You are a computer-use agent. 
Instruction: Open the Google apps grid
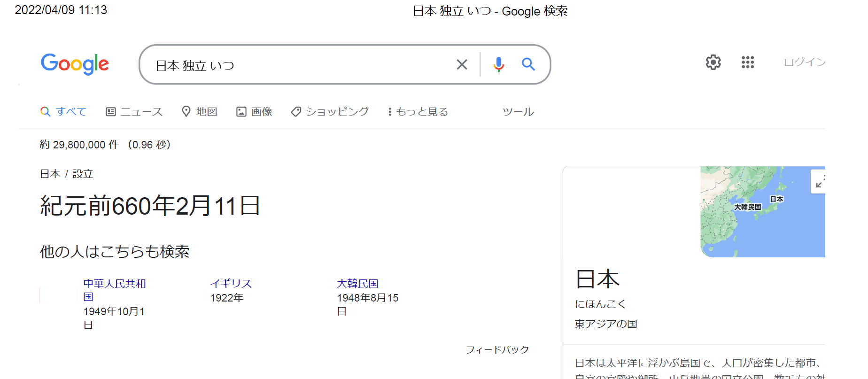pos(747,62)
